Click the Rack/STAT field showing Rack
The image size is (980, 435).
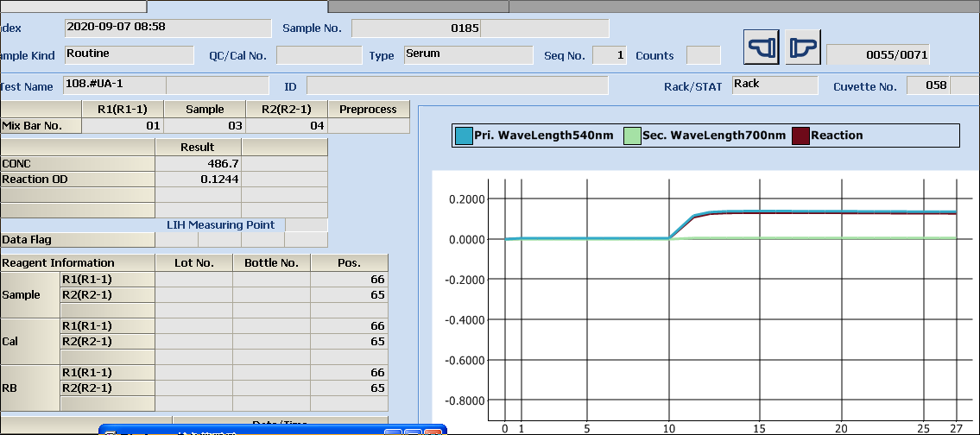(774, 85)
